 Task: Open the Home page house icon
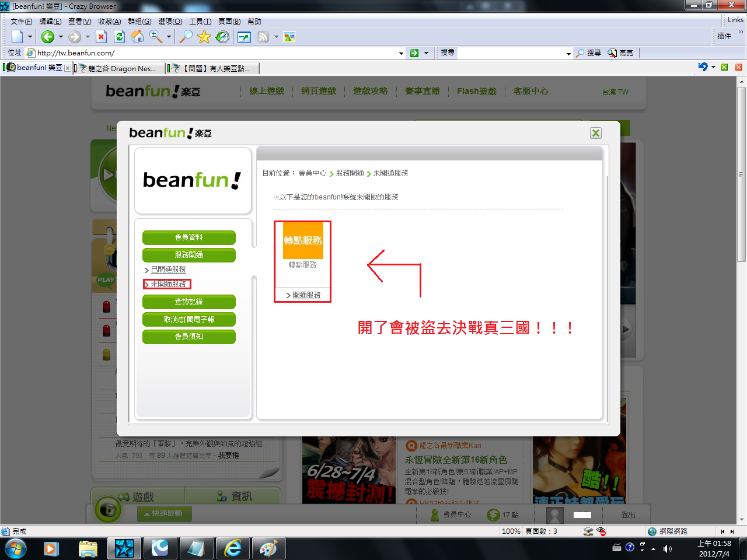137,37
